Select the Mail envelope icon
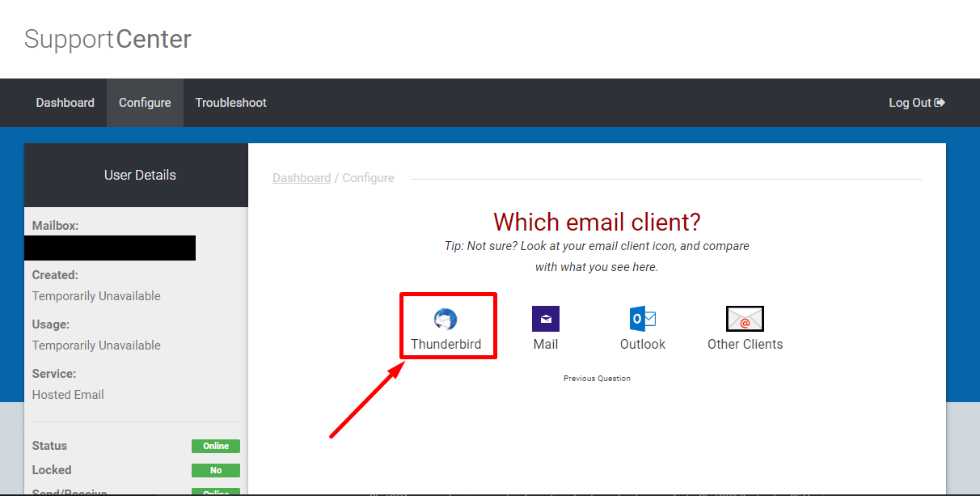This screenshot has width=980, height=496. (x=545, y=318)
